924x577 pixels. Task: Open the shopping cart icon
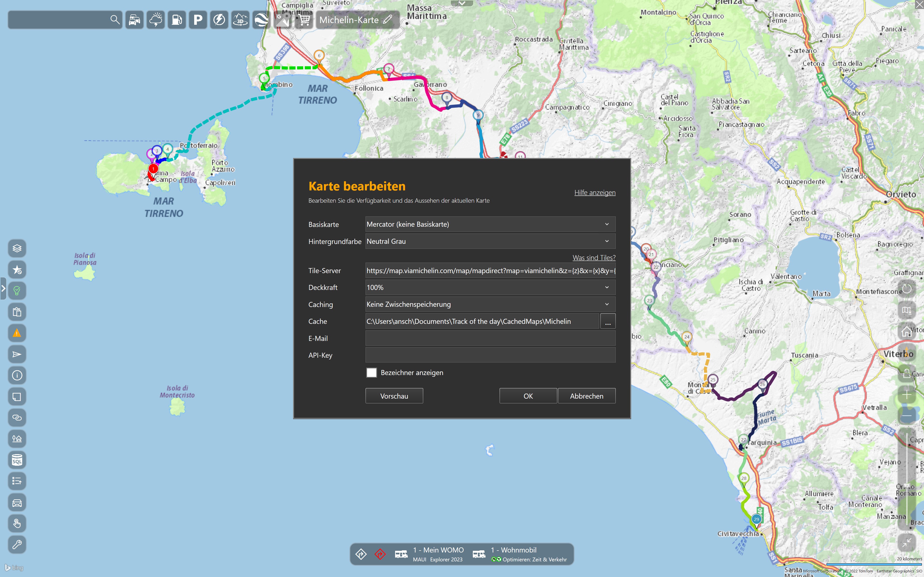coord(304,20)
